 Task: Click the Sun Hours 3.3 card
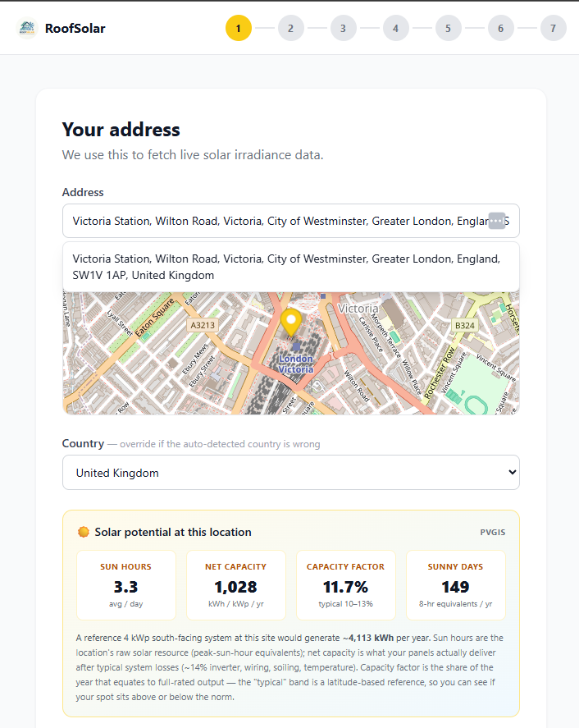click(126, 585)
